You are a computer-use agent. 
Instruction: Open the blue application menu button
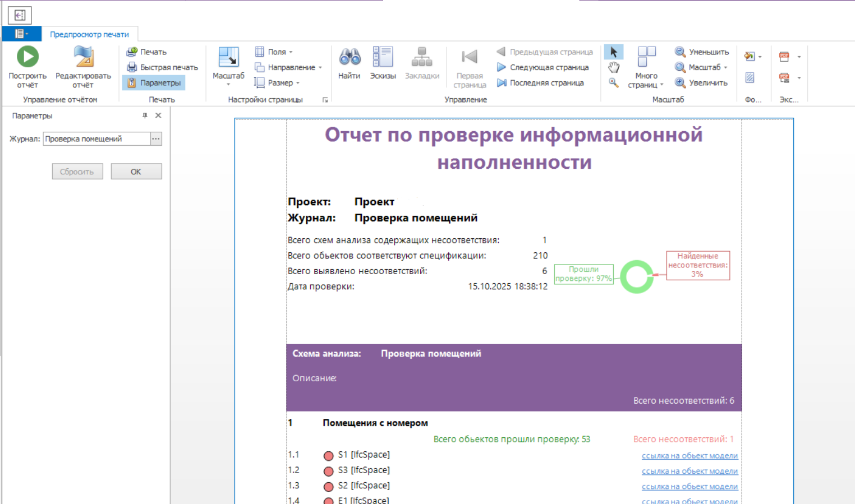(21, 34)
